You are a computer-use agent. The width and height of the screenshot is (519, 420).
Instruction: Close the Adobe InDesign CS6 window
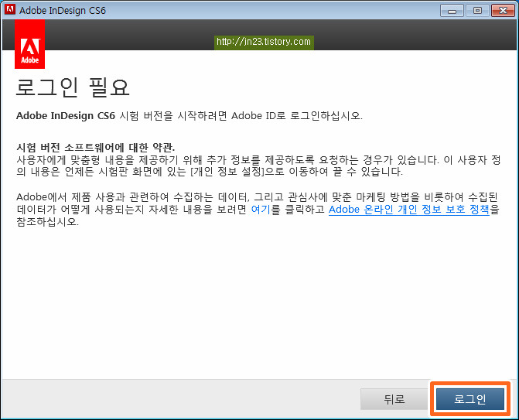coord(503,11)
